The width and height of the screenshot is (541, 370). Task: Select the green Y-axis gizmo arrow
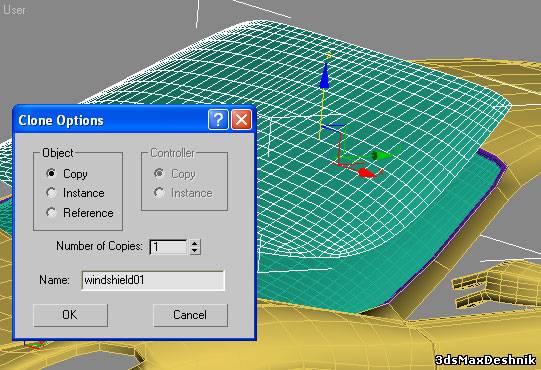tap(382, 156)
